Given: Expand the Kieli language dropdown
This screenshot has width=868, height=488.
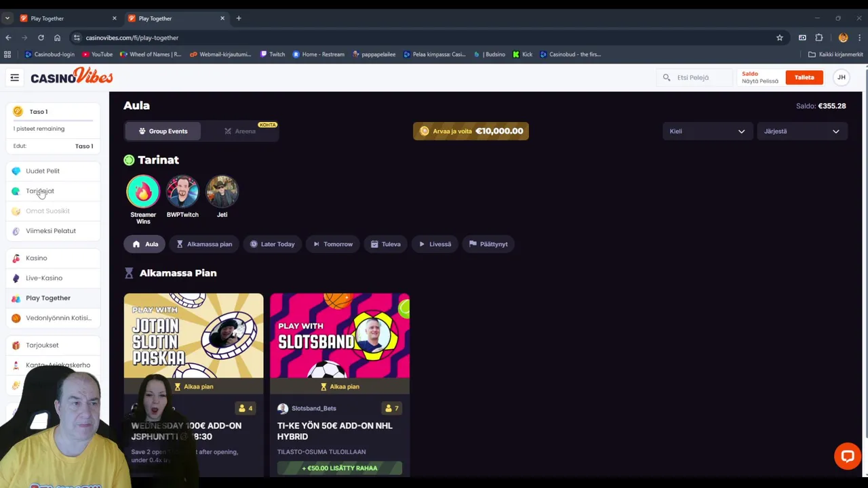Looking at the screenshot, I should coord(707,131).
